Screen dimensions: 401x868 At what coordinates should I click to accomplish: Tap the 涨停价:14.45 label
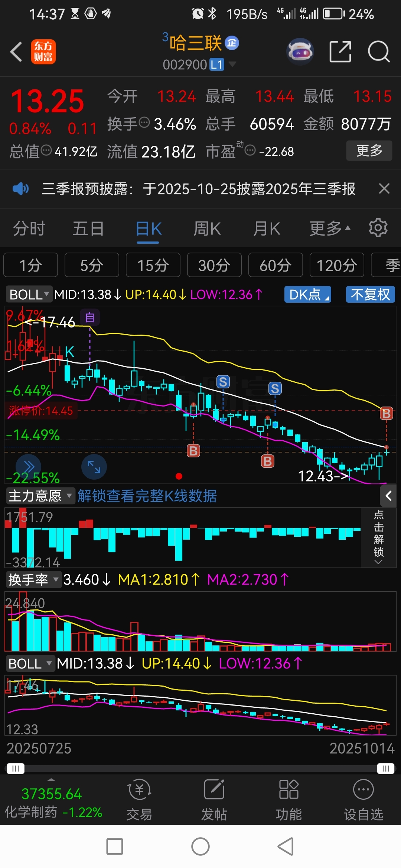pyautogui.click(x=41, y=411)
